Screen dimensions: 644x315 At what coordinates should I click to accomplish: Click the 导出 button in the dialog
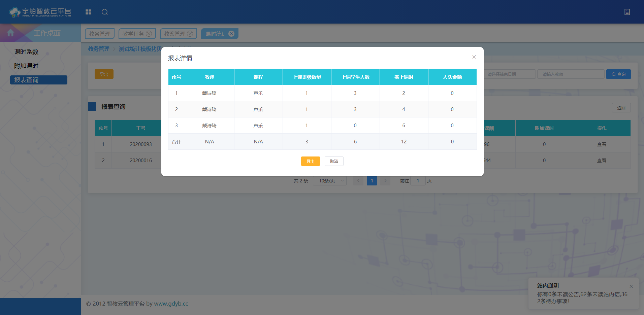(x=311, y=161)
